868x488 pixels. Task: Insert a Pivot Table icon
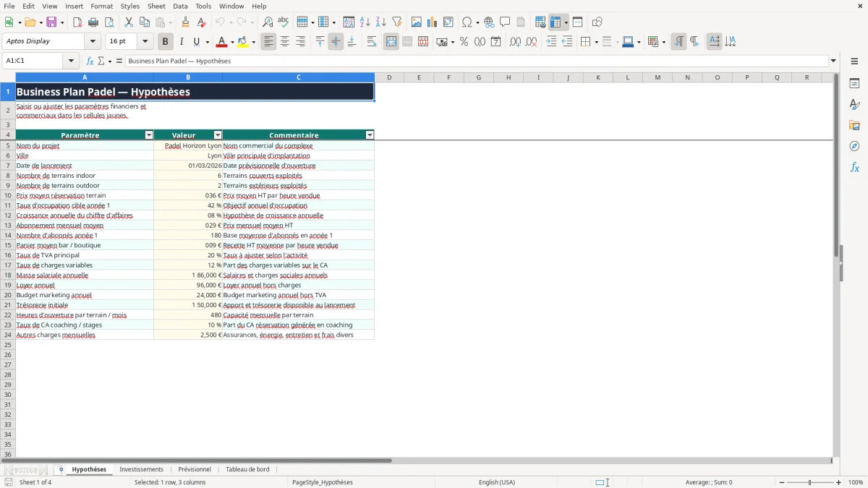pyautogui.click(x=448, y=22)
